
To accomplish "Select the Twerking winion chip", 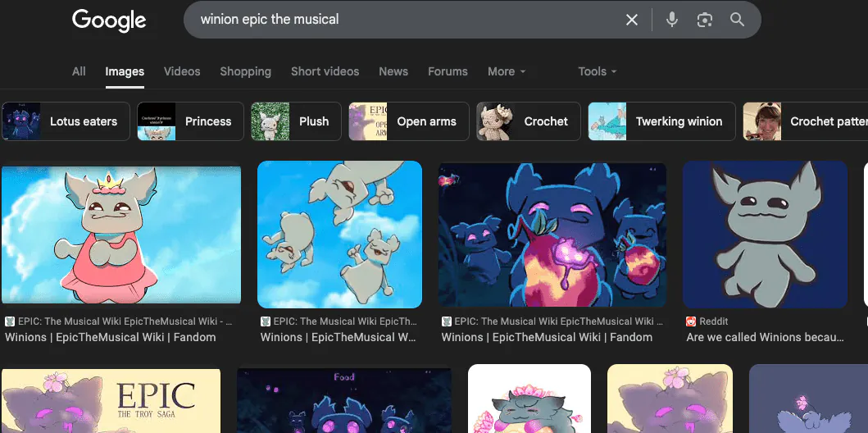I will click(661, 121).
